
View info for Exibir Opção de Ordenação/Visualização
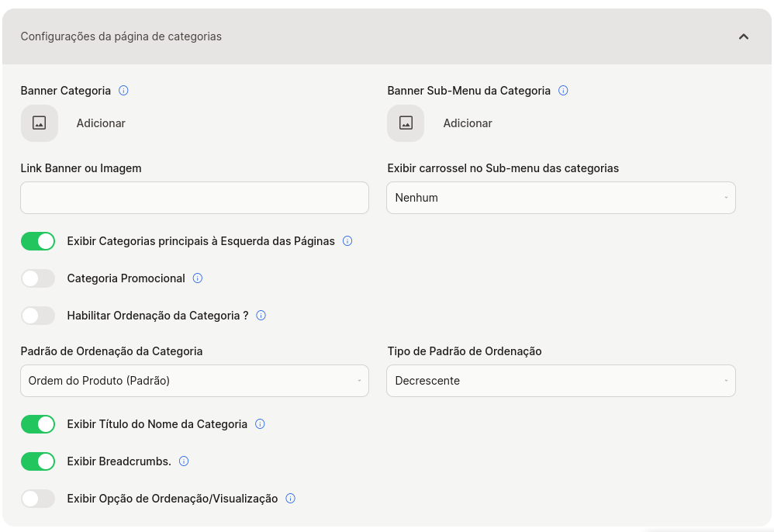(291, 499)
